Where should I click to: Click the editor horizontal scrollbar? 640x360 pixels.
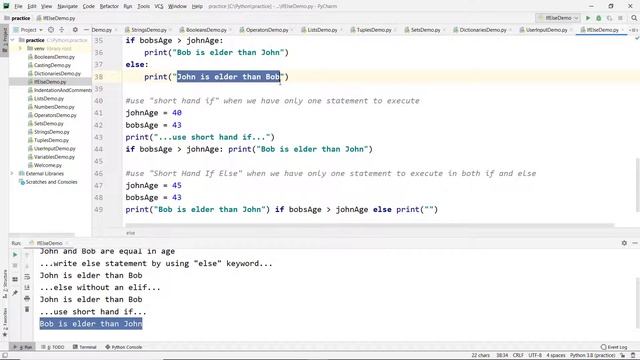coord(369,225)
